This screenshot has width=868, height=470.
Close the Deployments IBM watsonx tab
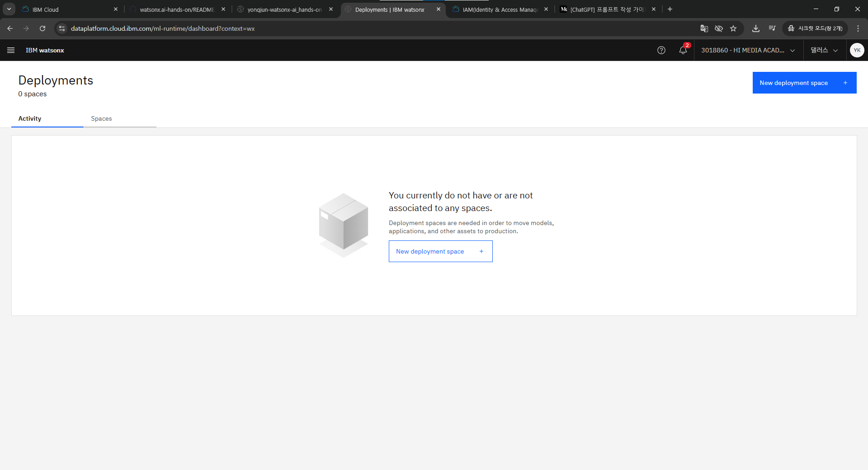439,9
